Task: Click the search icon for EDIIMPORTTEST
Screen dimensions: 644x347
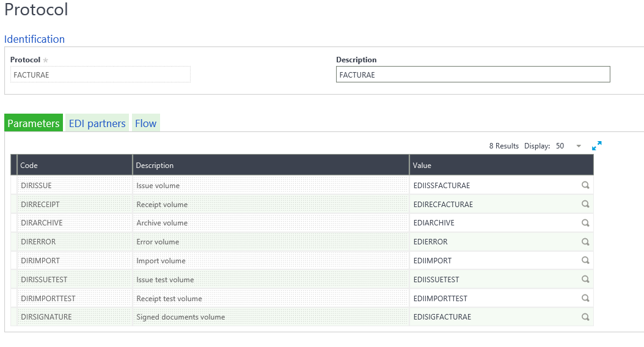Action: click(x=585, y=298)
